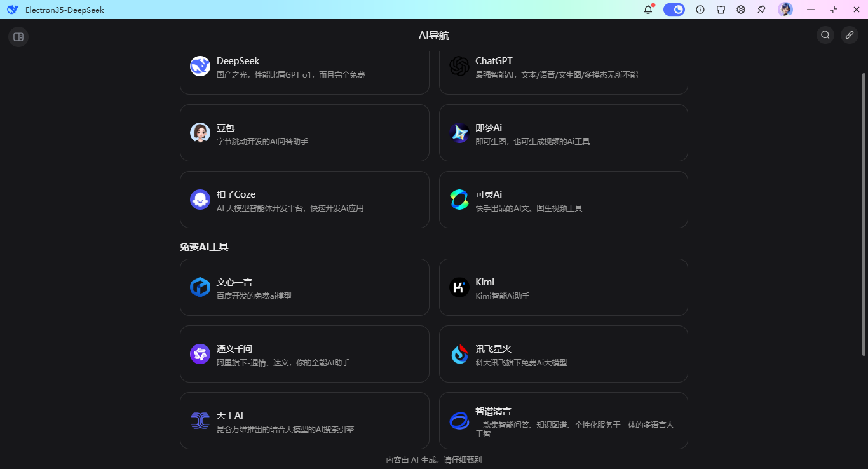
Task: Open the 豆包 AI assistant card
Action: coord(304,133)
